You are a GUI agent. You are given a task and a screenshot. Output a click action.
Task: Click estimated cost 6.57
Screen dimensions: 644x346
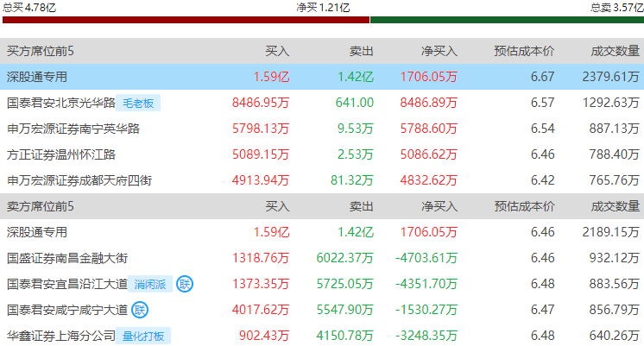click(542, 103)
